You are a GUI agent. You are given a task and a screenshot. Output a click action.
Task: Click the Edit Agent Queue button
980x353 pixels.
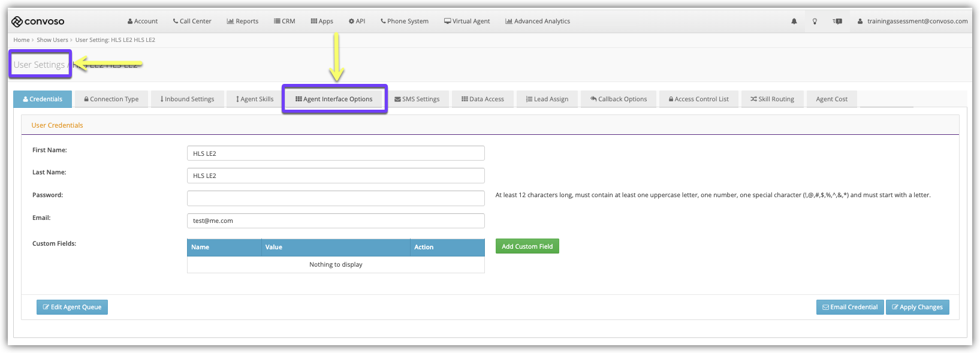[72, 307]
